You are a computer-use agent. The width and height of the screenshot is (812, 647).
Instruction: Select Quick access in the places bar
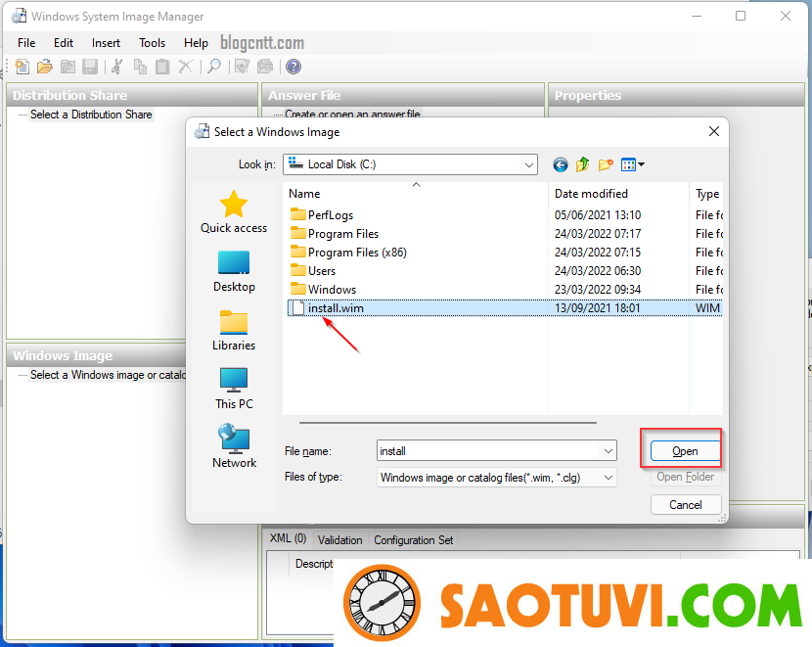point(234,211)
